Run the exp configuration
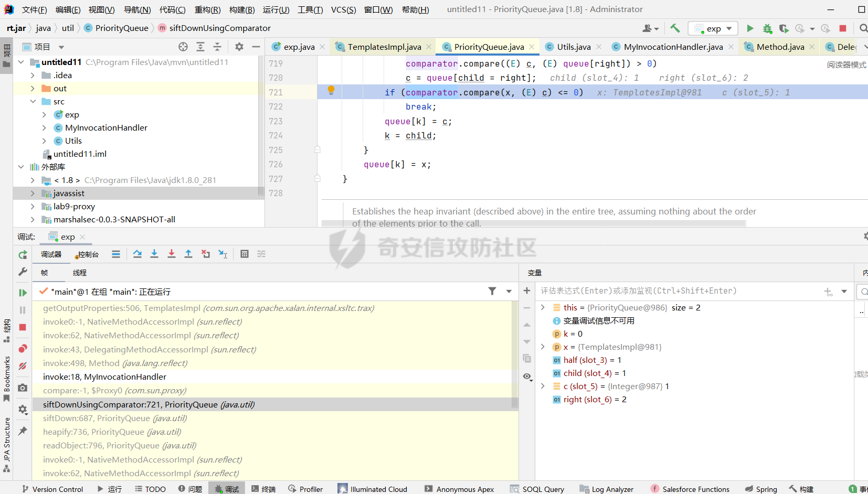 point(750,28)
